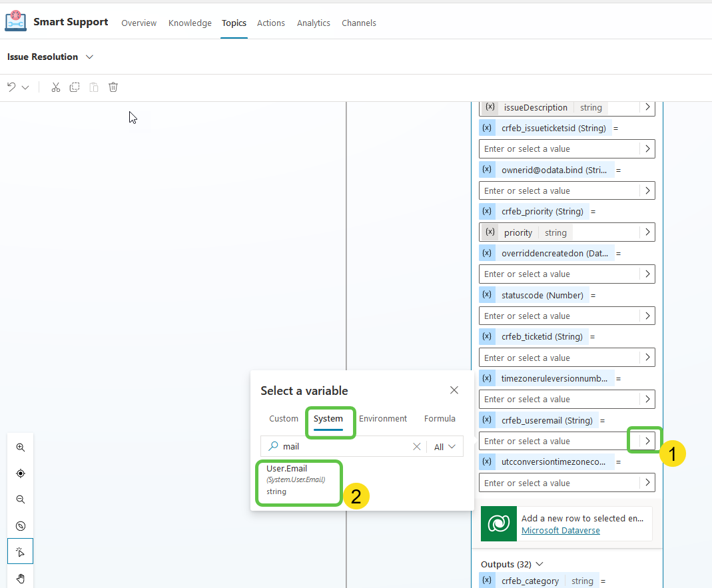Activate the Pan hand tool
Screen dimensions: 712x588
pos(20,578)
